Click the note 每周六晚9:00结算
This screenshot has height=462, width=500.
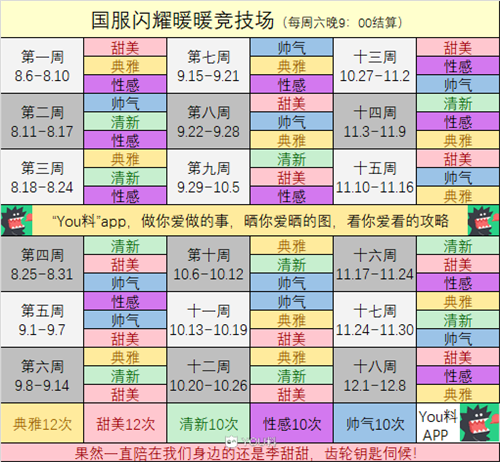tap(343, 22)
